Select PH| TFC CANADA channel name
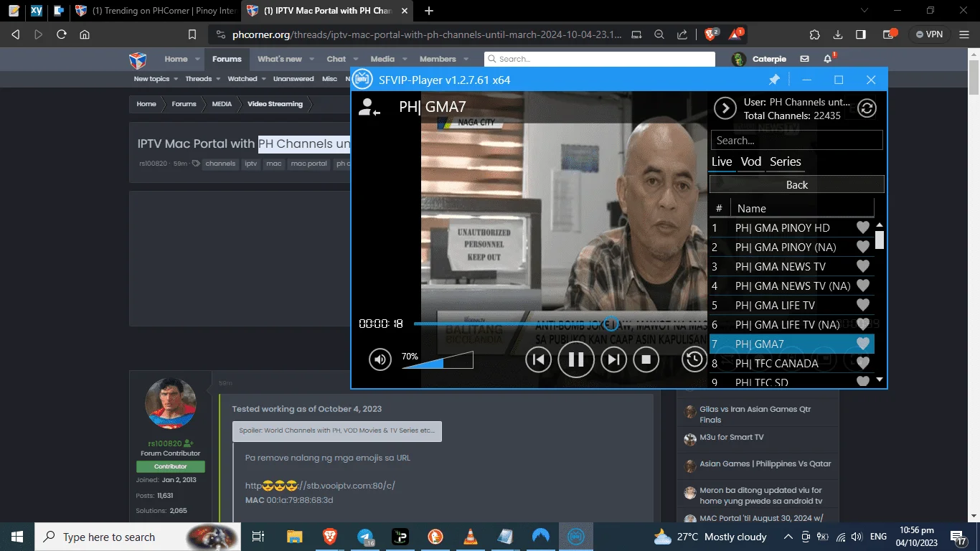 pos(776,363)
